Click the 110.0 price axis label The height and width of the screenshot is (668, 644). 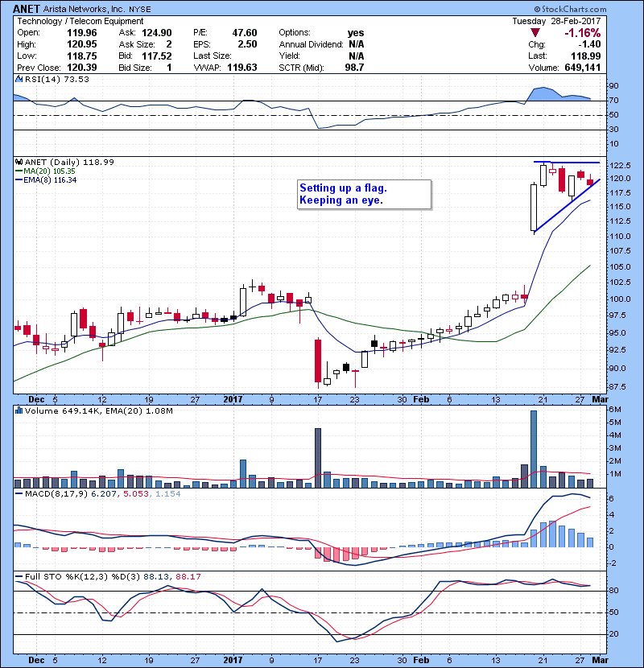coord(620,237)
